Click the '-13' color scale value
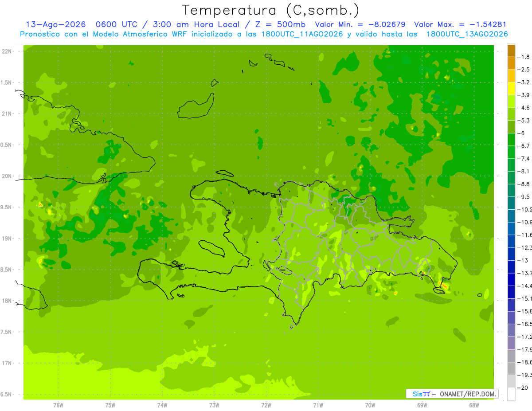The width and height of the screenshot is (532, 411). click(x=523, y=260)
